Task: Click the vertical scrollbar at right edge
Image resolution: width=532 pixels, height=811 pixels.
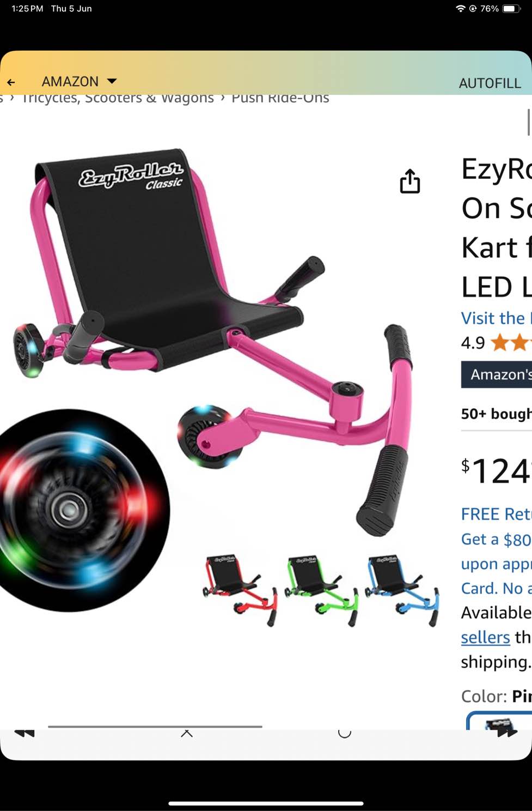Action: pyautogui.click(x=529, y=122)
